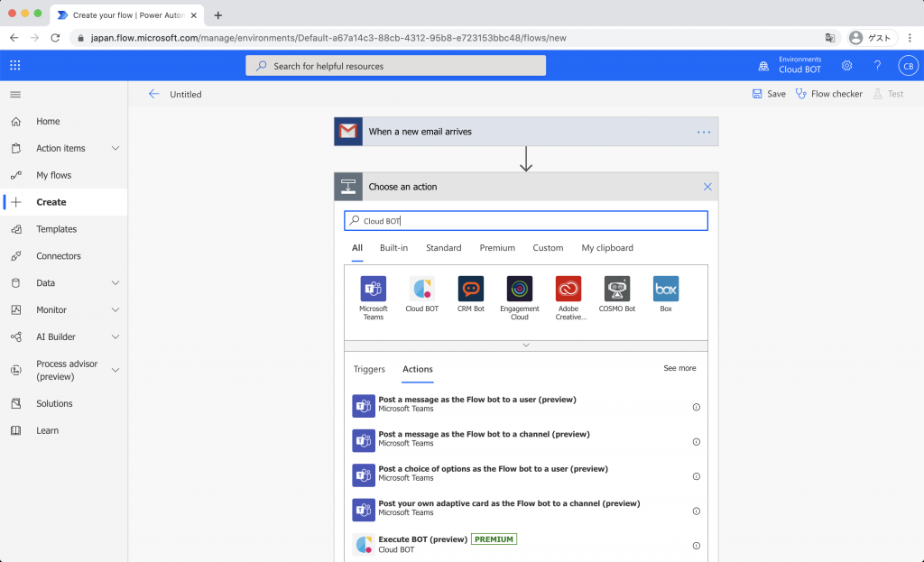
Task: Open info for Execute BOT action
Action: (x=696, y=546)
